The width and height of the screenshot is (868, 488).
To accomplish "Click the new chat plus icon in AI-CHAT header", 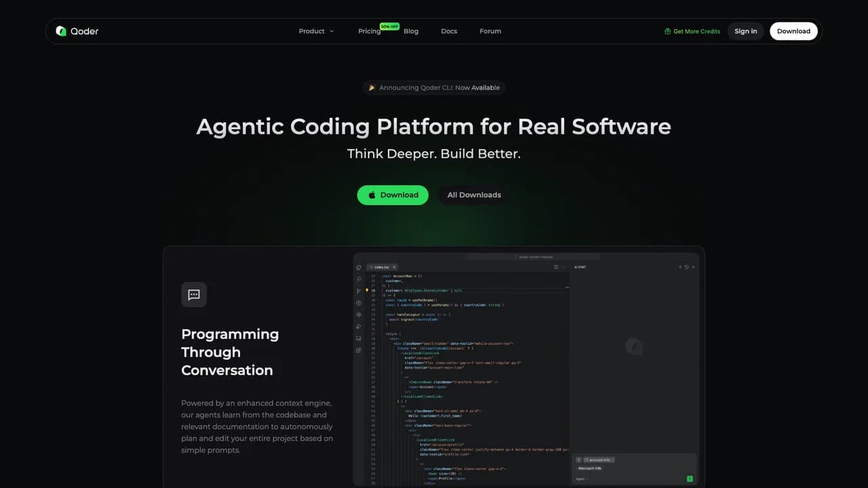I will pyautogui.click(x=680, y=267).
